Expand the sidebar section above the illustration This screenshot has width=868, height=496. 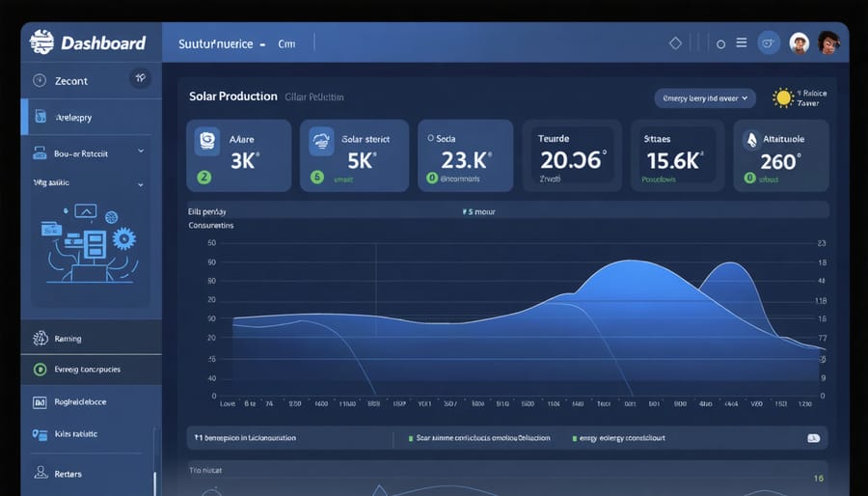(141, 182)
